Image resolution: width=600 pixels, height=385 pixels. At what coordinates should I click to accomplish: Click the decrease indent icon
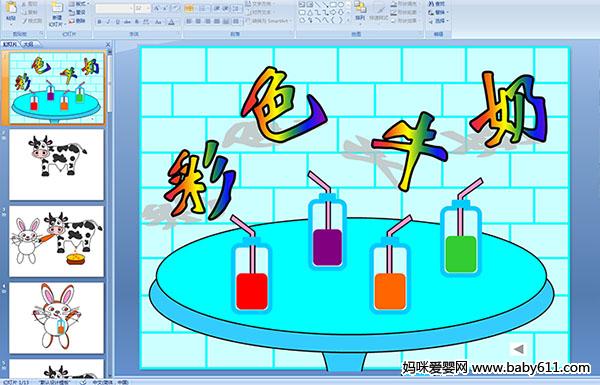(x=217, y=8)
